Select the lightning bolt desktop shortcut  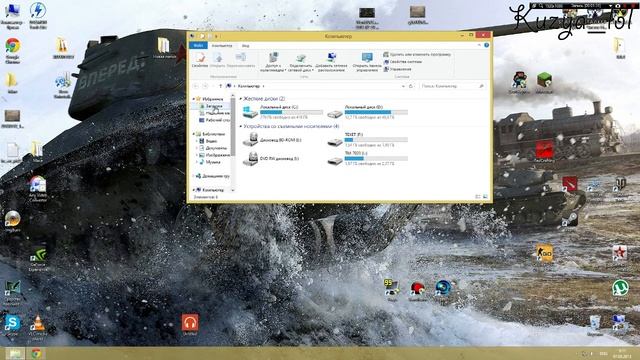(x=38, y=11)
